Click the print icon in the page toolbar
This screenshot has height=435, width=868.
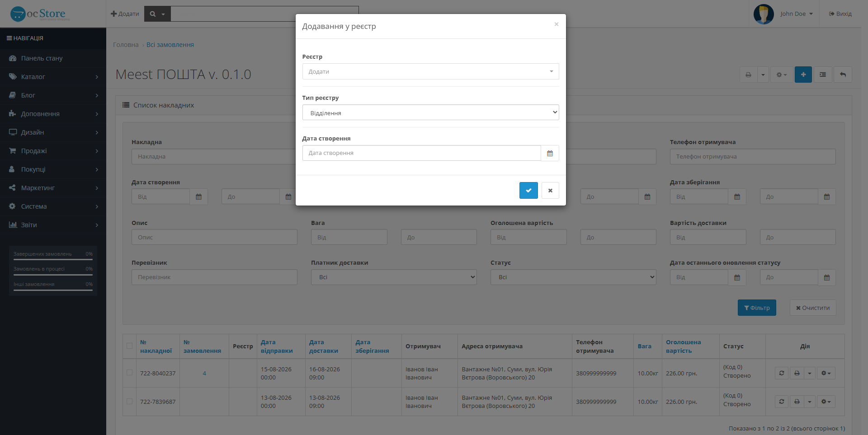pos(748,75)
